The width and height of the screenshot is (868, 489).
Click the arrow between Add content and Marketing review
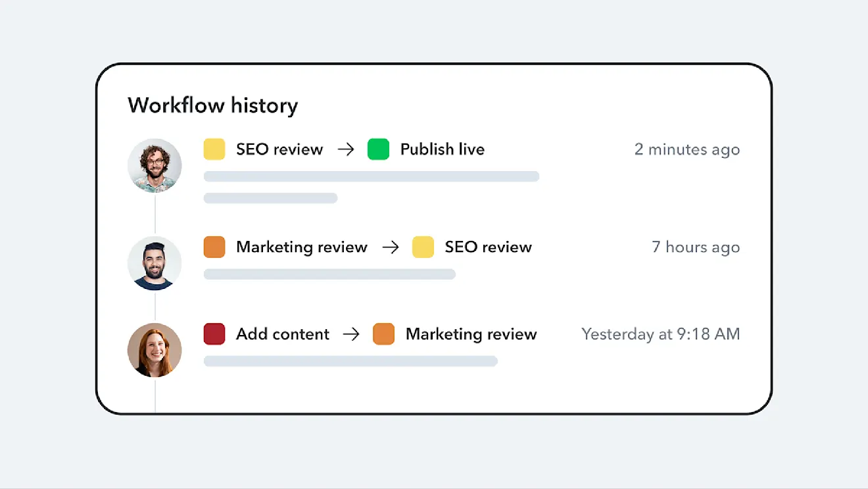click(x=351, y=334)
